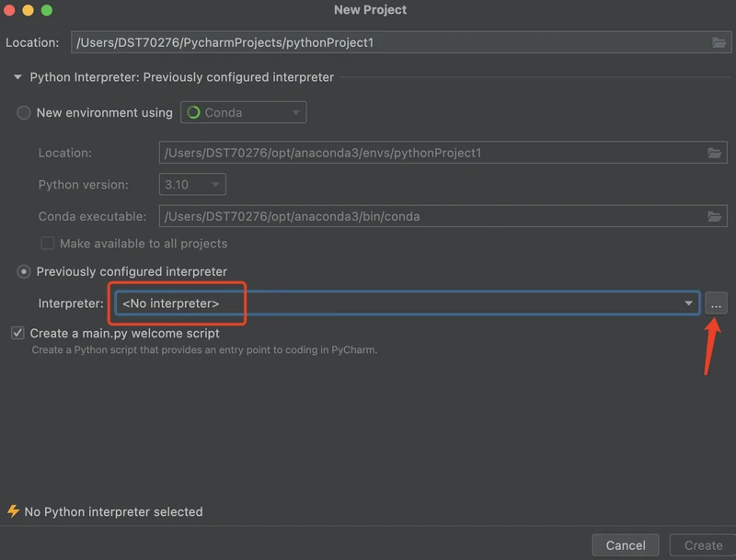Open the Python version 3.10 dropdown
This screenshot has width=736, height=560.
pyautogui.click(x=192, y=184)
